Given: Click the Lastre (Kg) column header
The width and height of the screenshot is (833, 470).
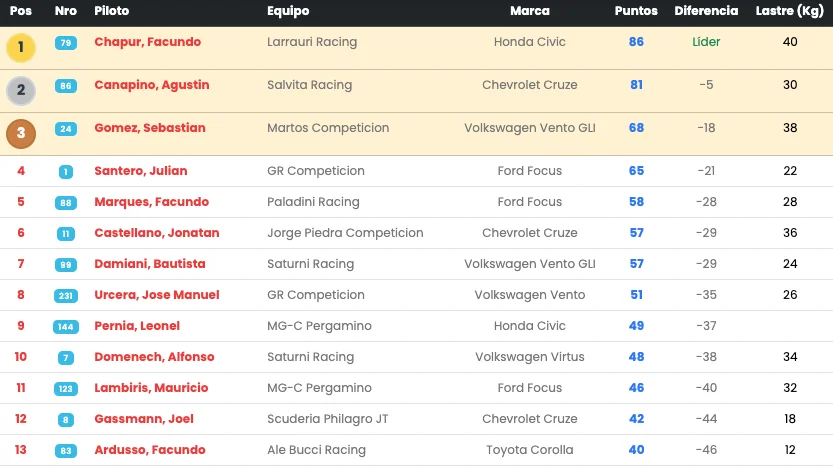Looking at the screenshot, I should (790, 11).
